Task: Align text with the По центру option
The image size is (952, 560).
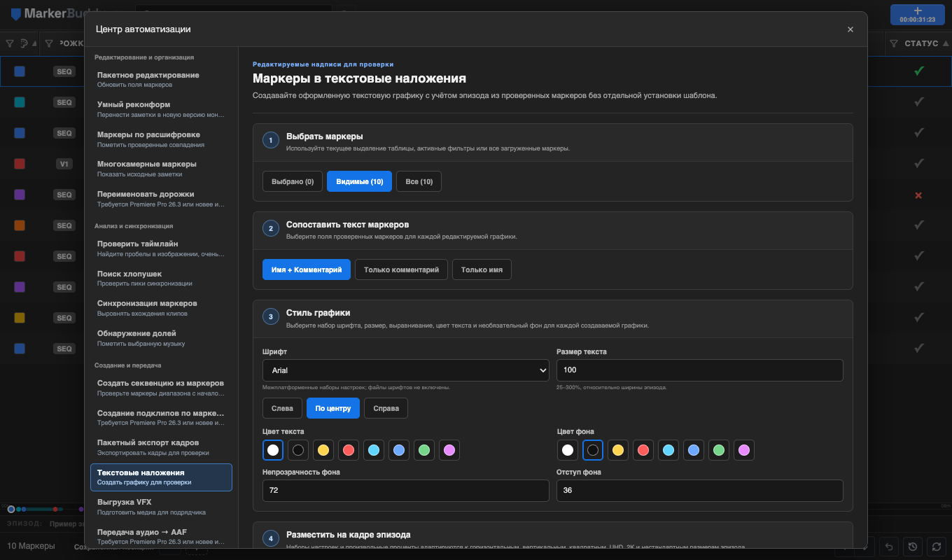Action: click(333, 408)
